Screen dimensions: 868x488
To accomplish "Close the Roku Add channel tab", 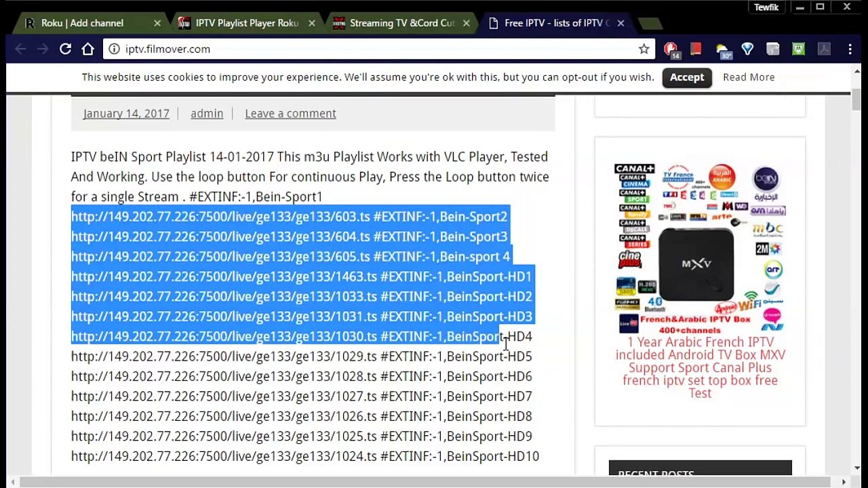I will 157,23.
